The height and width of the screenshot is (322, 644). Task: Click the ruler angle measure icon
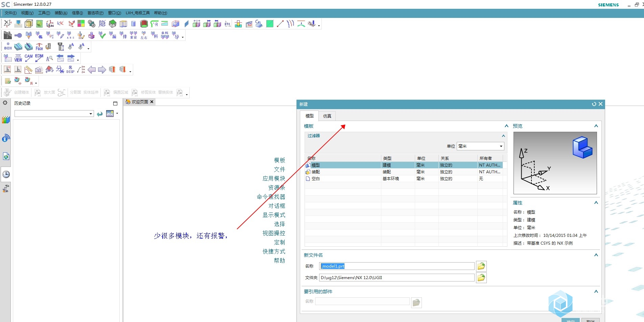coord(29,70)
